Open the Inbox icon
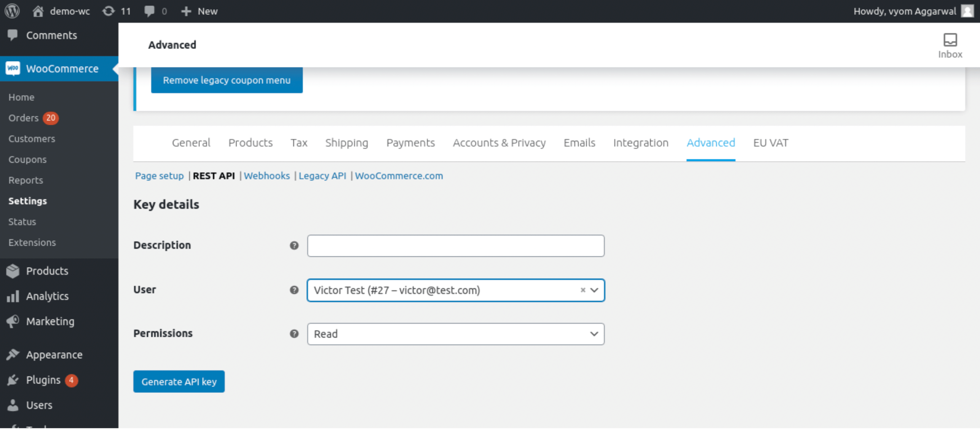Screen dimensions: 980x429 (950, 45)
